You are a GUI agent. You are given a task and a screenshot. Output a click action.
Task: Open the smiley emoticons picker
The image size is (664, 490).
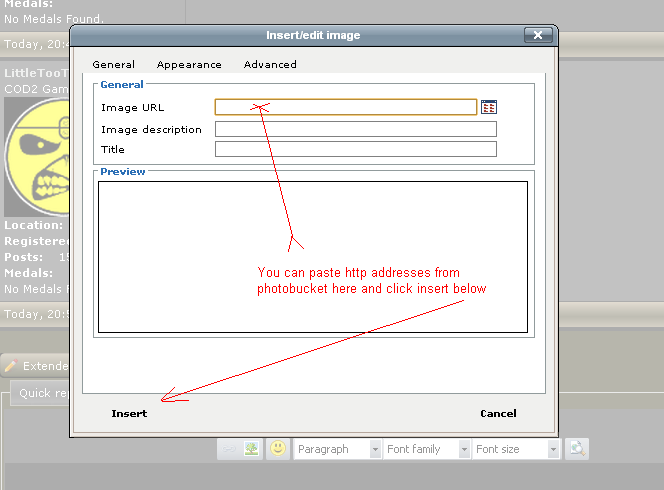[278, 448]
